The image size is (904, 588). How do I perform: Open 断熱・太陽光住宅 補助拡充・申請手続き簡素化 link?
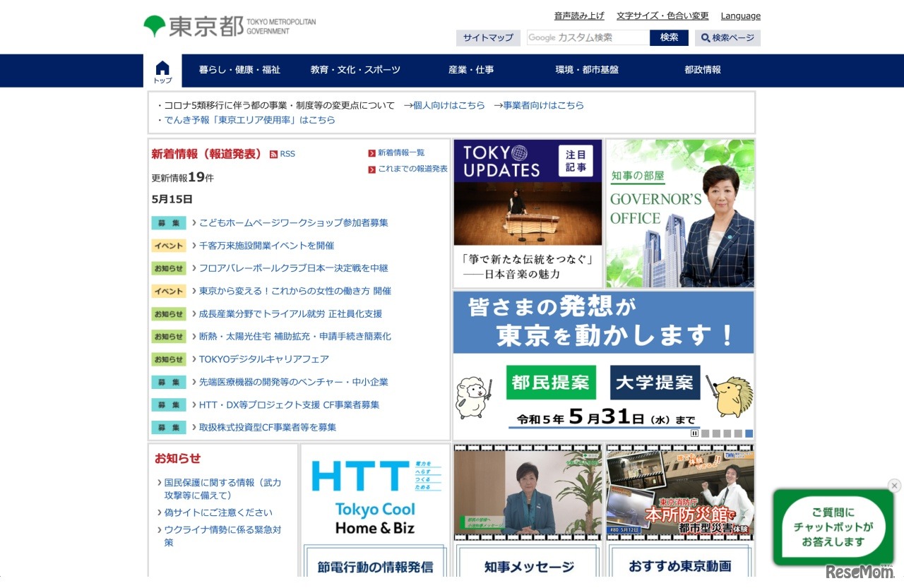pyautogui.click(x=295, y=337)
